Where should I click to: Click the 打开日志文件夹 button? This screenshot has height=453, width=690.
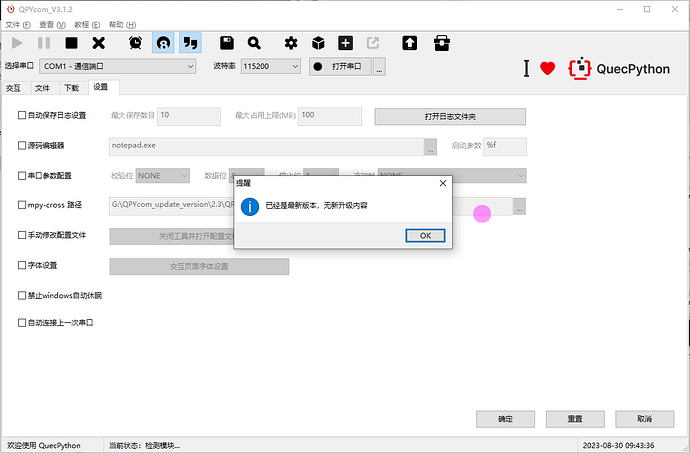(x=450, y=116)
